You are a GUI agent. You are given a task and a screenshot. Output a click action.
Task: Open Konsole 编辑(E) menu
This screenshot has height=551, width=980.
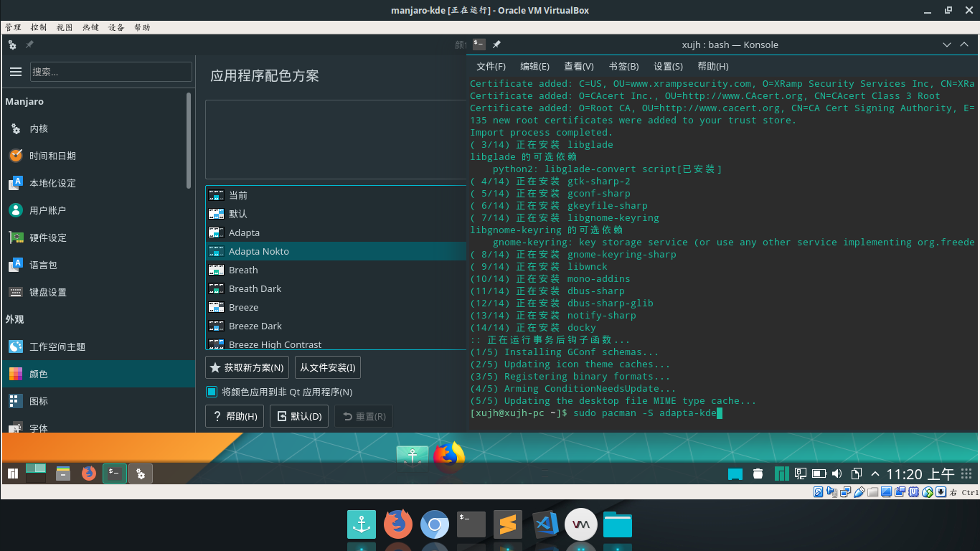point(534,66)
